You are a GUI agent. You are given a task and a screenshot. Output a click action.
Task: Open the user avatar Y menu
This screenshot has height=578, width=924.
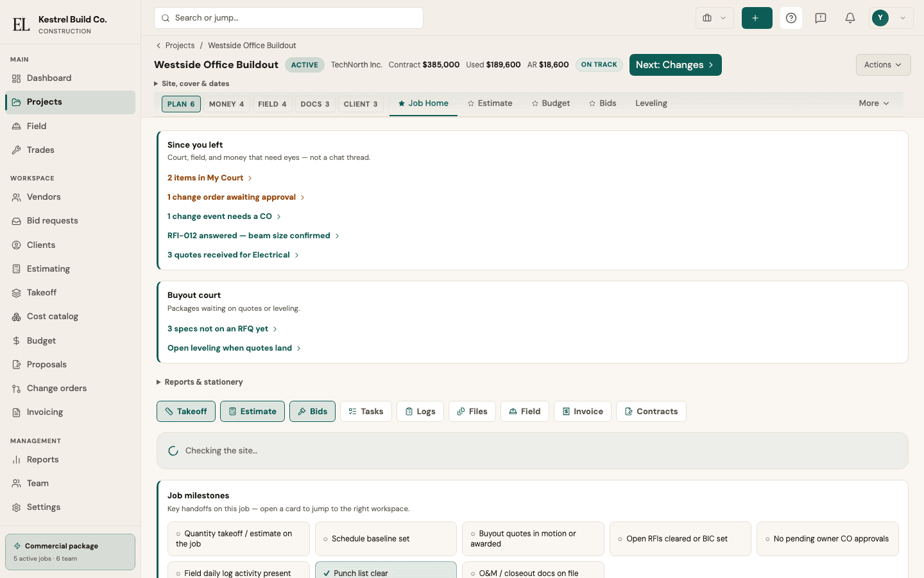coord(891,18)
